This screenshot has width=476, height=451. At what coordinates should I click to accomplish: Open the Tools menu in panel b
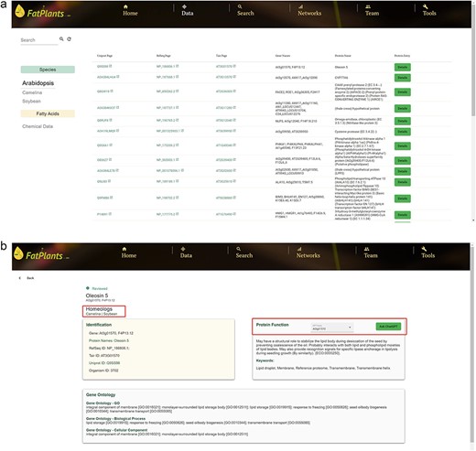coord(428,252)
